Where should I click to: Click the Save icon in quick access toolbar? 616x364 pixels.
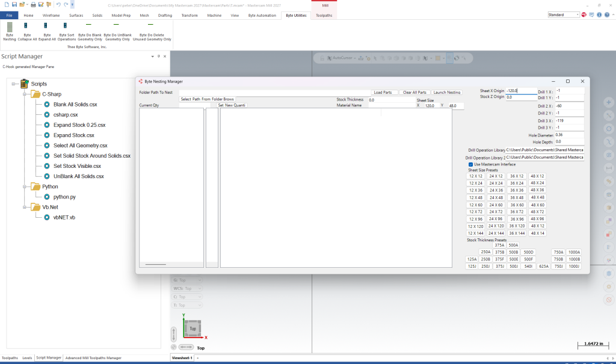click(14, 4)
